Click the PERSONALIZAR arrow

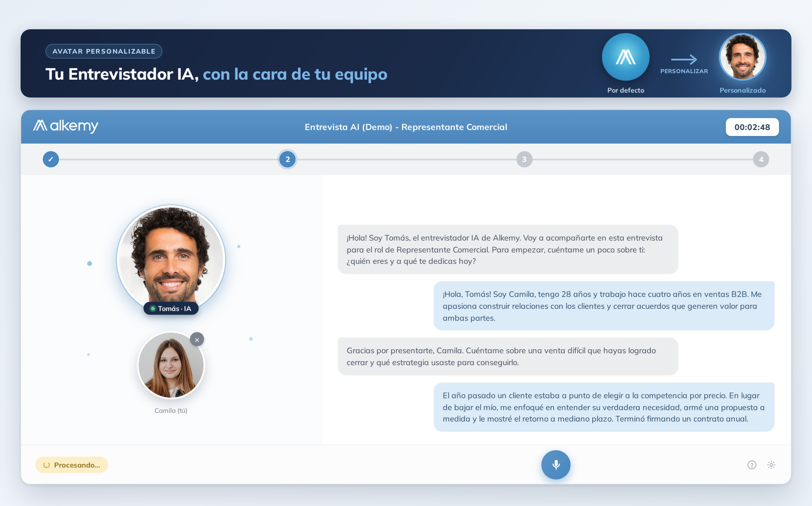pos(684,60)
